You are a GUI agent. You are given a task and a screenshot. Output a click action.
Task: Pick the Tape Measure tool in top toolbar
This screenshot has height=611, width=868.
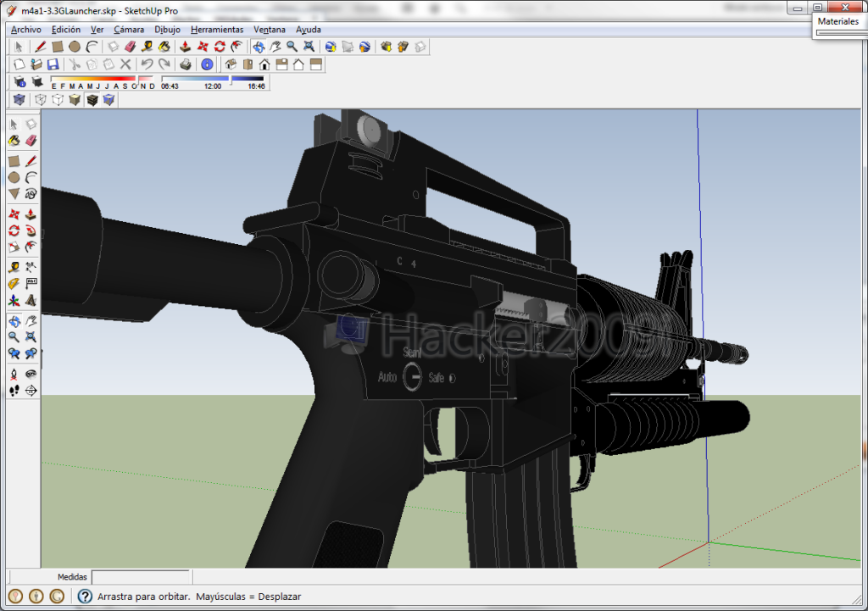[147, 47]
